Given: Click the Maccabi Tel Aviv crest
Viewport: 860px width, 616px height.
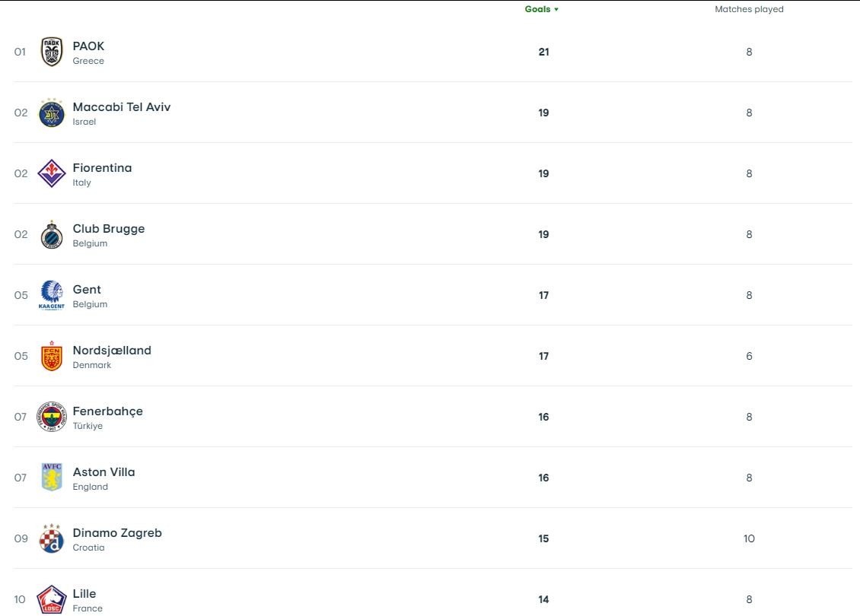Looking at the screenshot, I should 52,113.
